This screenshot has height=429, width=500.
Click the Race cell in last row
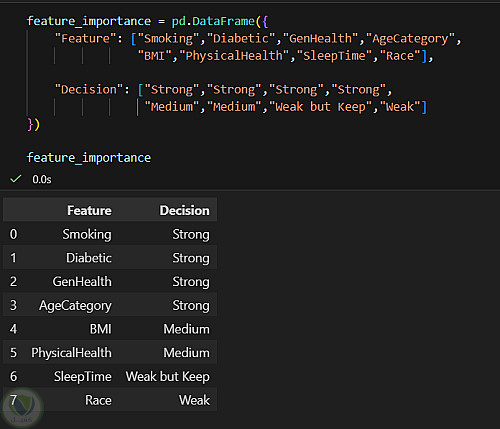click(x=98, y=400)
